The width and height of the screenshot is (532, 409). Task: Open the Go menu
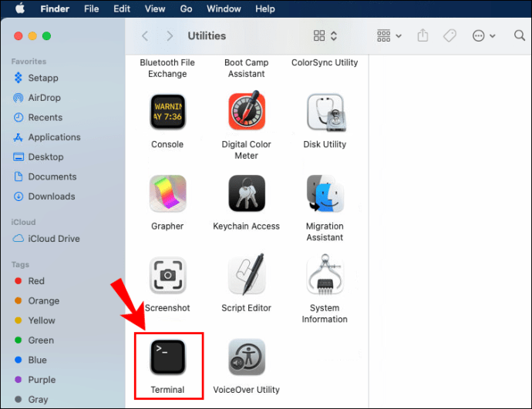coord(186,8)
